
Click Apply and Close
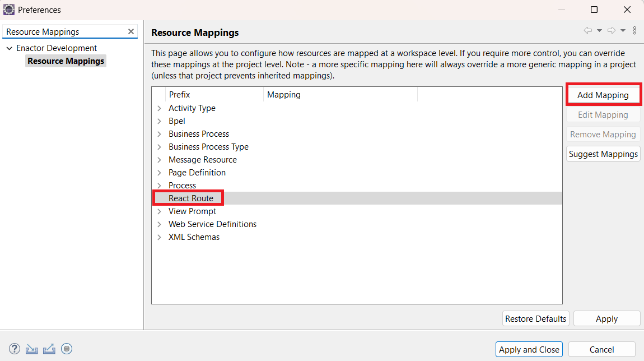coord(529,349)
